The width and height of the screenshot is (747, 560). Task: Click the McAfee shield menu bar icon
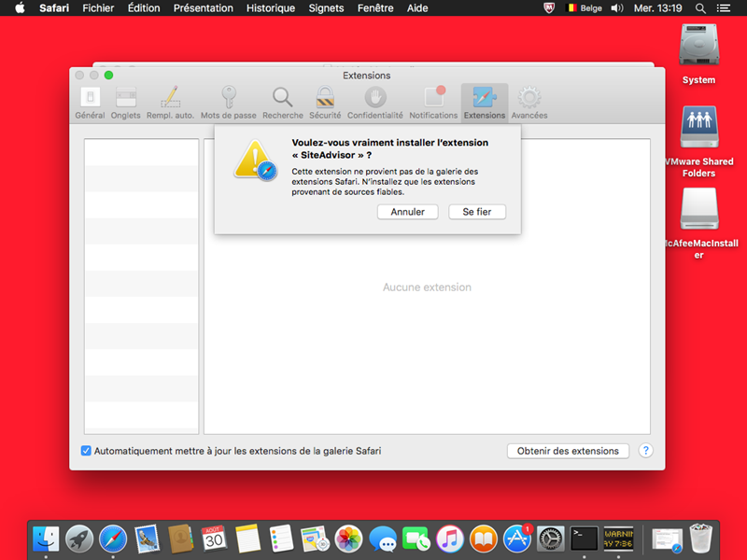click(x=549, y=8)
